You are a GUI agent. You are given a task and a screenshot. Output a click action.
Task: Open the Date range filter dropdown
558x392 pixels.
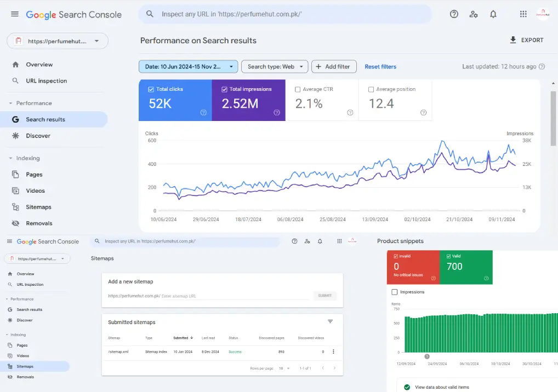point(188,66)
